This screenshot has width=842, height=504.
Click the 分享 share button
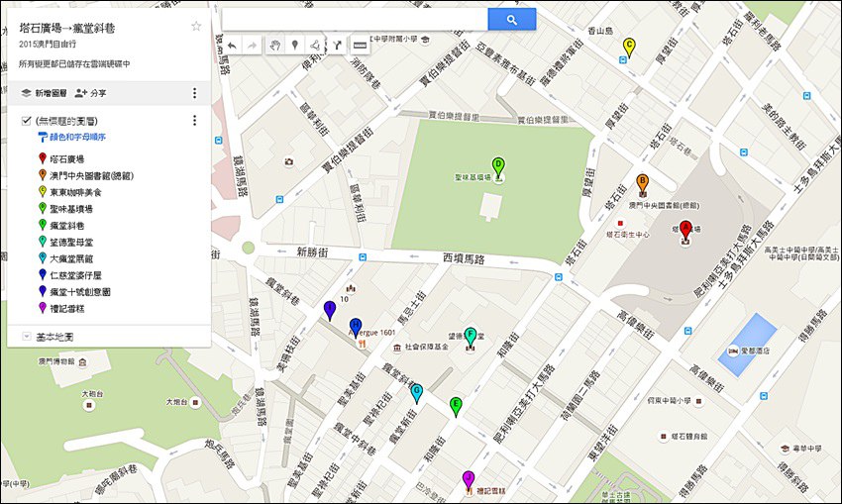coord(91,93)
